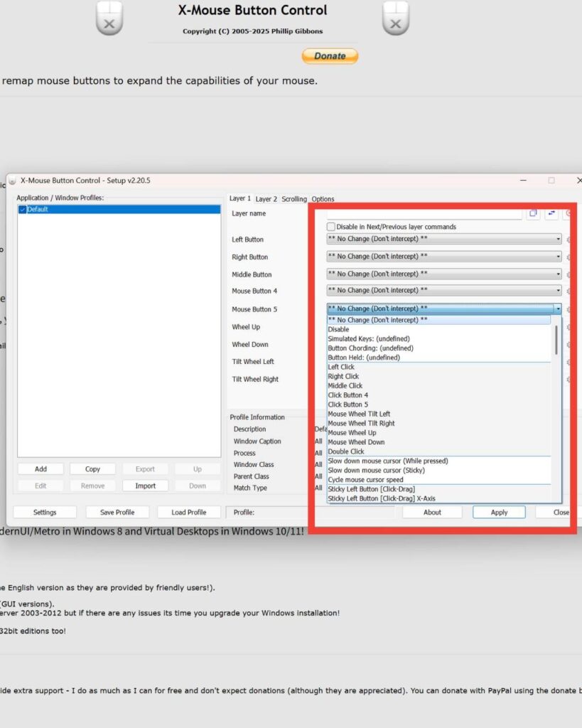This screenshot has height=728, width=582.
Task: Select Disable in the dropdown list
Action: click(x=438, y=329)
